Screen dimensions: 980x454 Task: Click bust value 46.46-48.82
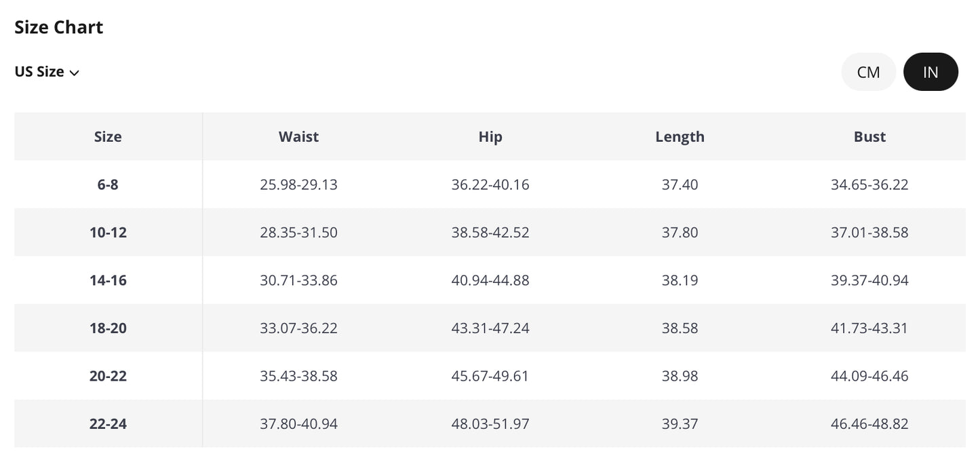click(869, 424)
